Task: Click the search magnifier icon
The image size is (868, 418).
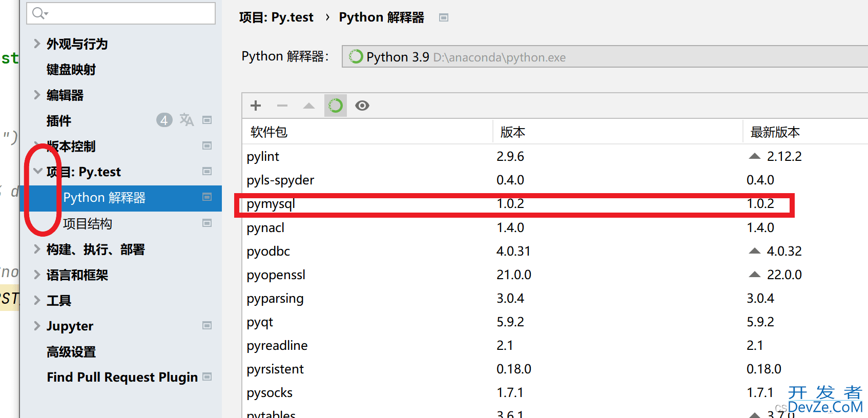Action: coord(39,13)
